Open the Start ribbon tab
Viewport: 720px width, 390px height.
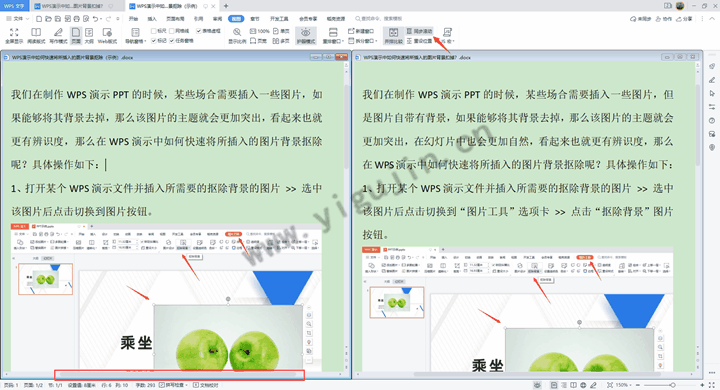[133, 19]
